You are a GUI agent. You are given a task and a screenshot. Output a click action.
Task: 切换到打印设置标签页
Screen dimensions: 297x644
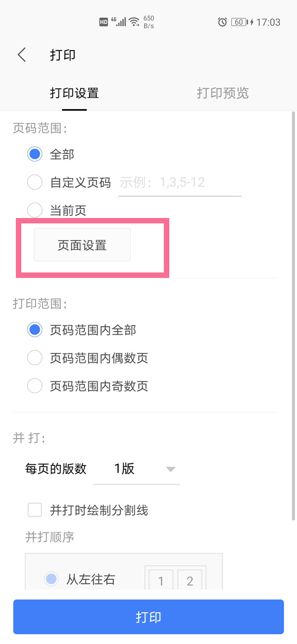click(x=74, y=93)
